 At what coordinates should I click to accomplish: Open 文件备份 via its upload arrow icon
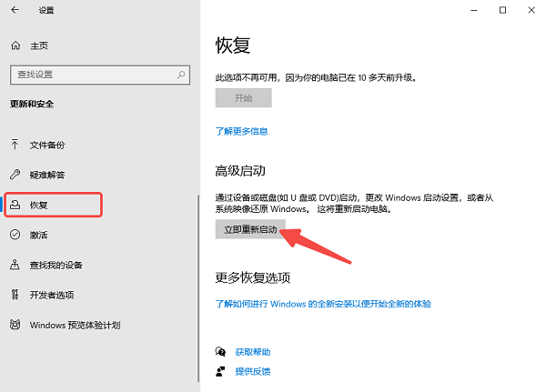tap(15, 145)
